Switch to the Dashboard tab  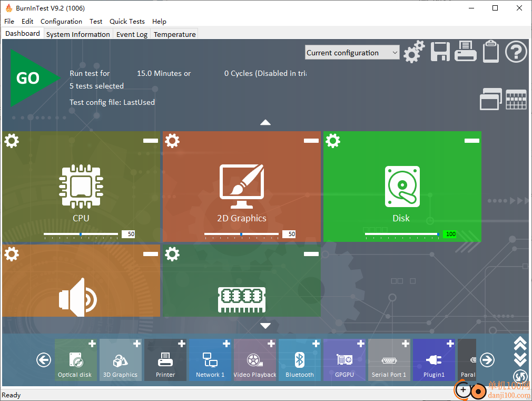pos(23,34)
